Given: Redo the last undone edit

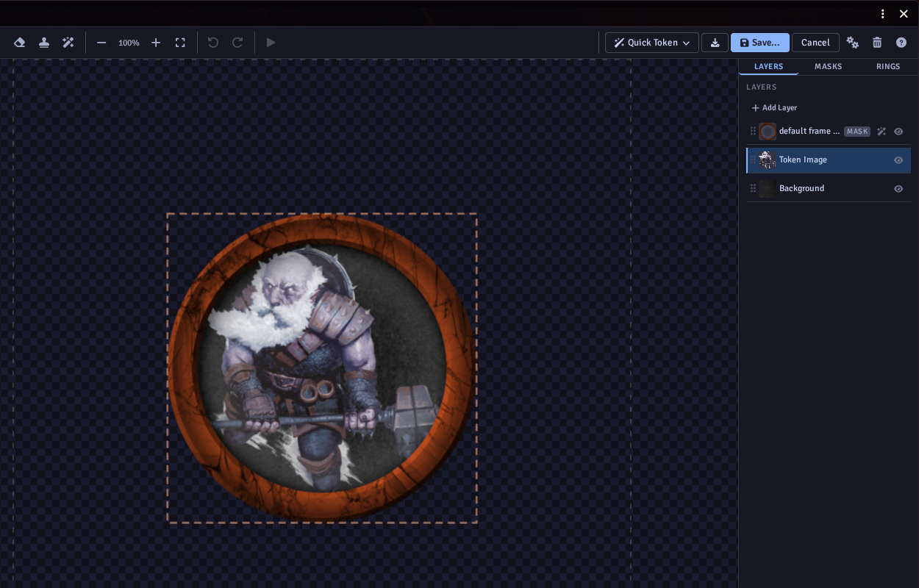Looking at the screenshot, I should 237,43.
